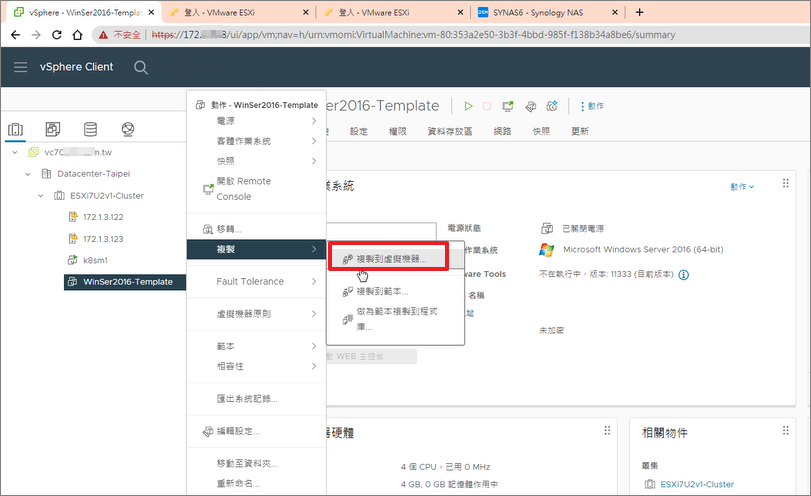Image resolution: width=811 pixels, height=496 pixels.
Task: Click the VM hardware card drag handle
Action: click(x=607, y=430)
